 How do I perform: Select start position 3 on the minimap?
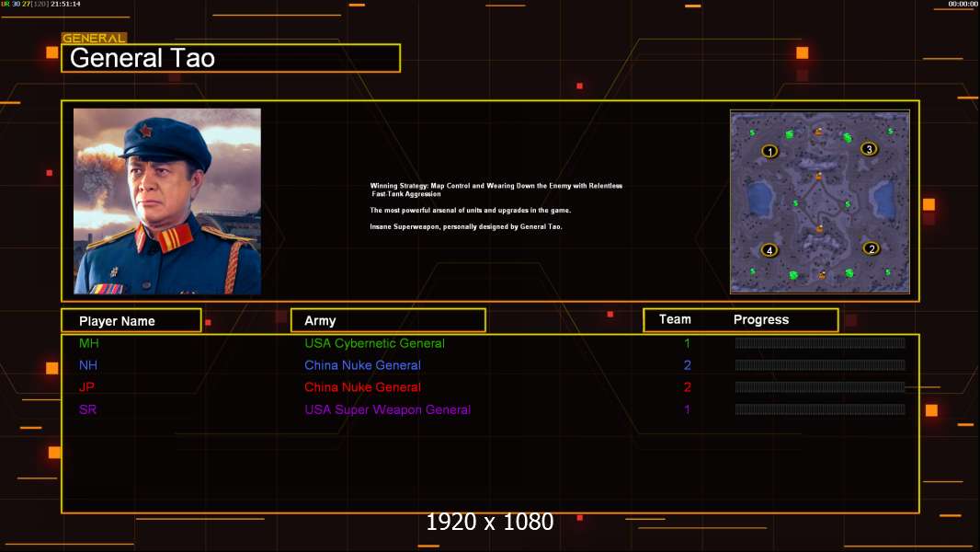869,149
